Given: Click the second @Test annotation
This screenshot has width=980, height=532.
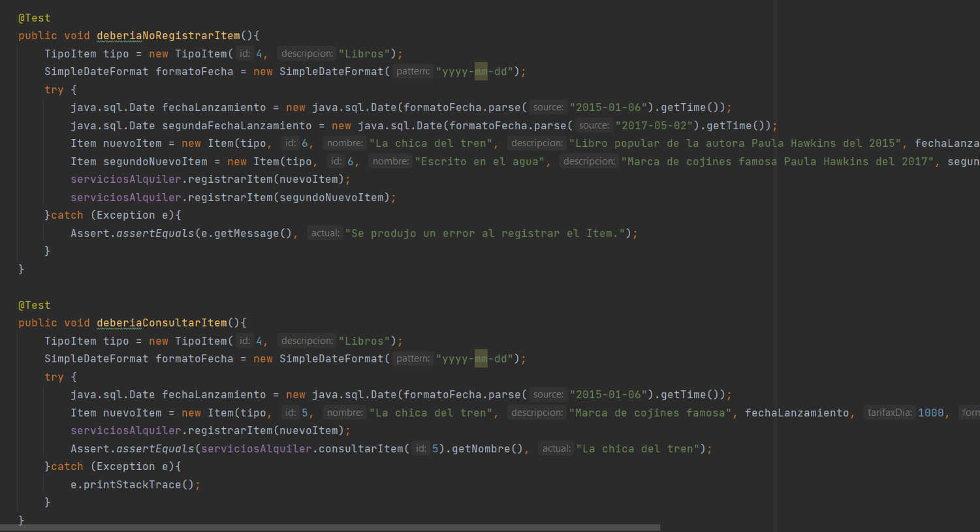Looking at the screenshot, I should tap(34, 305).
